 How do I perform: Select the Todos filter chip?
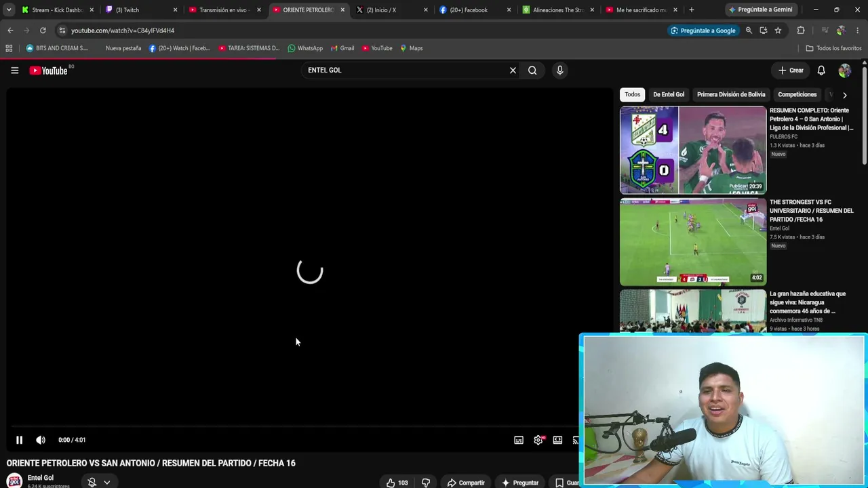tap(632, 95)
